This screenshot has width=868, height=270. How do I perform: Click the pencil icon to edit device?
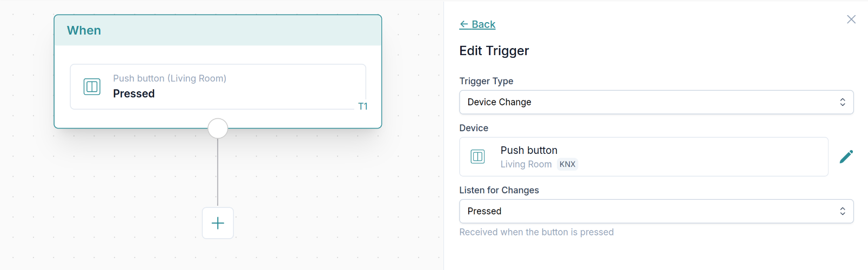(x=846, y=157)
